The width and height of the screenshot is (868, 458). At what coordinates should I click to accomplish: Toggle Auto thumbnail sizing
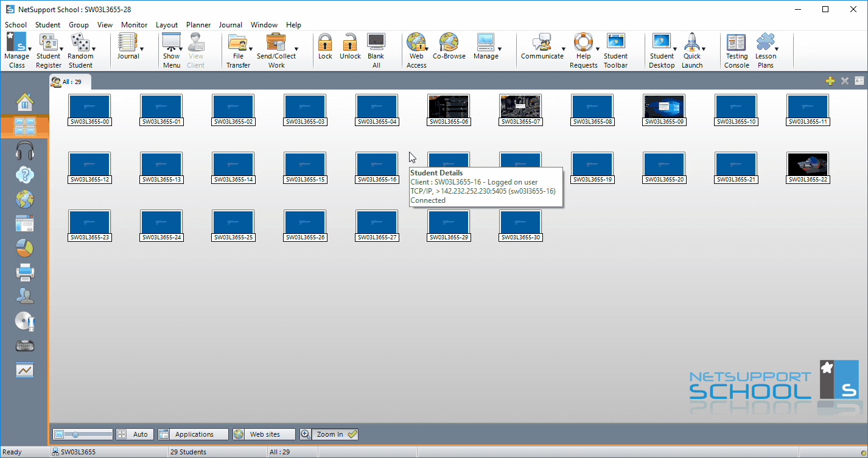coord(135,434)
